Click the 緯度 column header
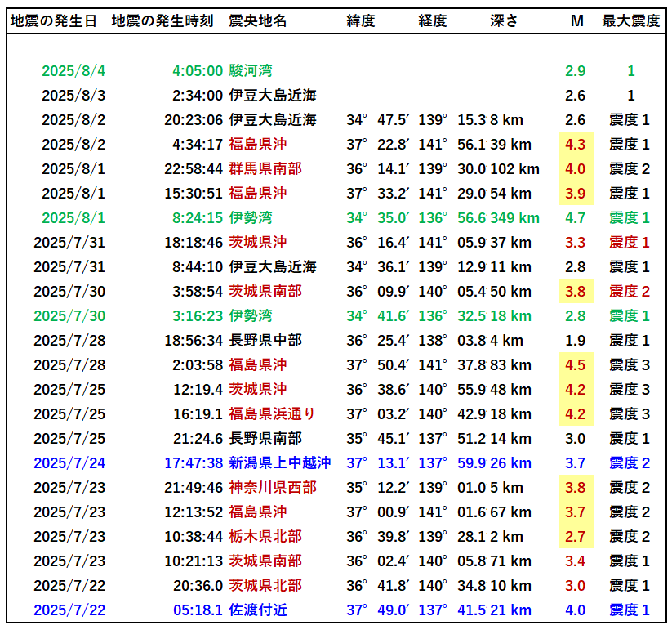672x630 pixels. click(x=361, y=20)
